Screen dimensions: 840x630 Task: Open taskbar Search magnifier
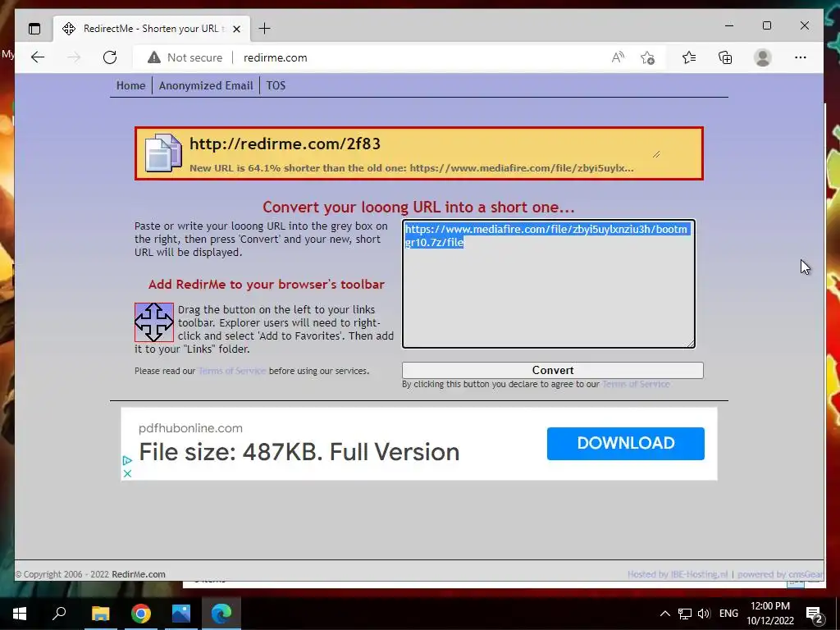click(59, 614)
